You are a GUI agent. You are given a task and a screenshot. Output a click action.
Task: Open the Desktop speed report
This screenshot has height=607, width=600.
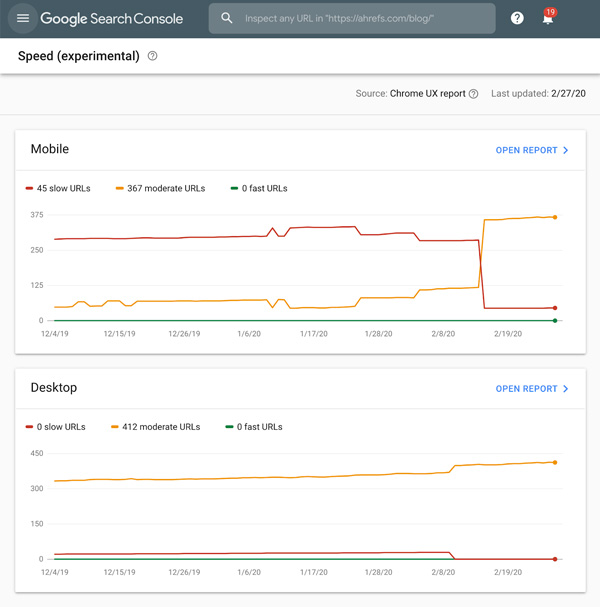pos(531,389)
